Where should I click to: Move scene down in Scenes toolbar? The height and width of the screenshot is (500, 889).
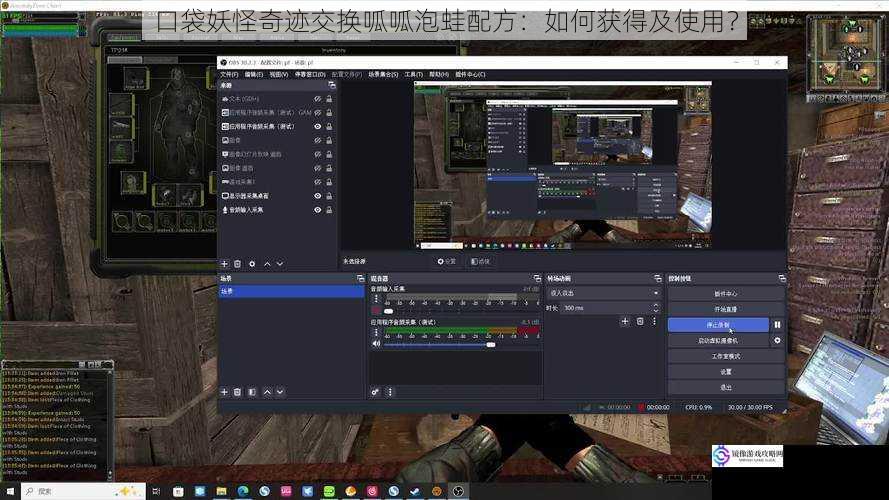(x=280, y=392)
